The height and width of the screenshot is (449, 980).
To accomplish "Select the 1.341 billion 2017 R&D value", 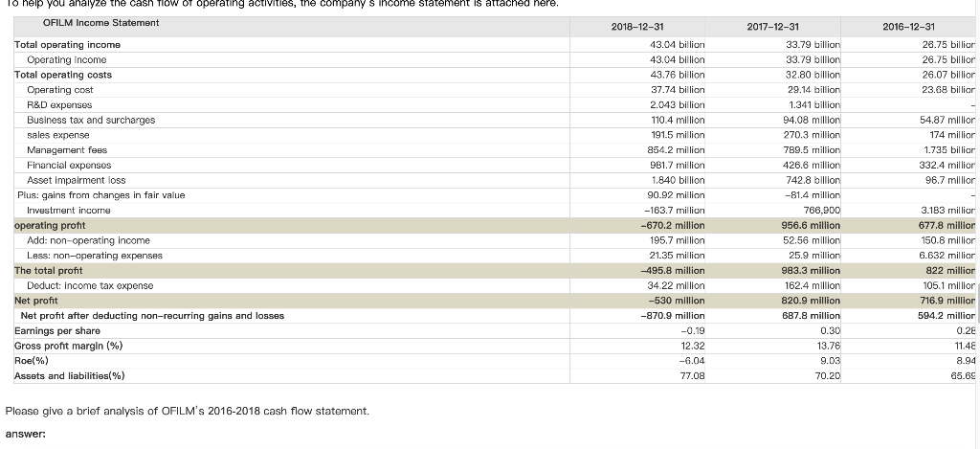I will point(815,105).
